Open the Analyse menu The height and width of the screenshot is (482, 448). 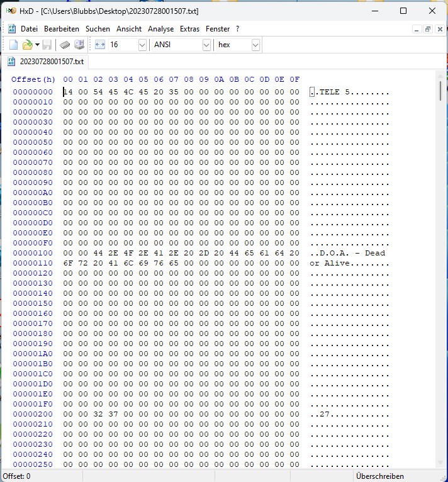[160, 29]
